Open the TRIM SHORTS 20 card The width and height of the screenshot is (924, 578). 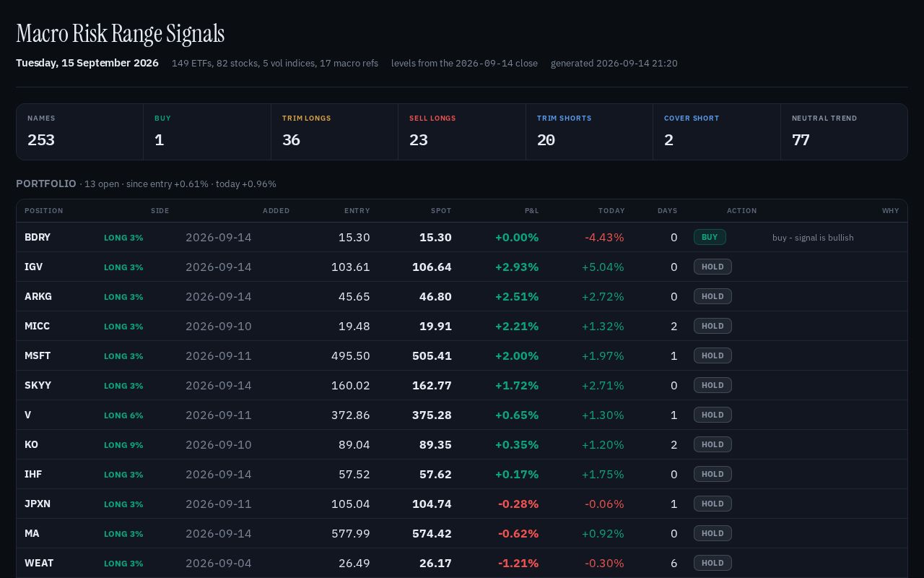pos(589,131)
